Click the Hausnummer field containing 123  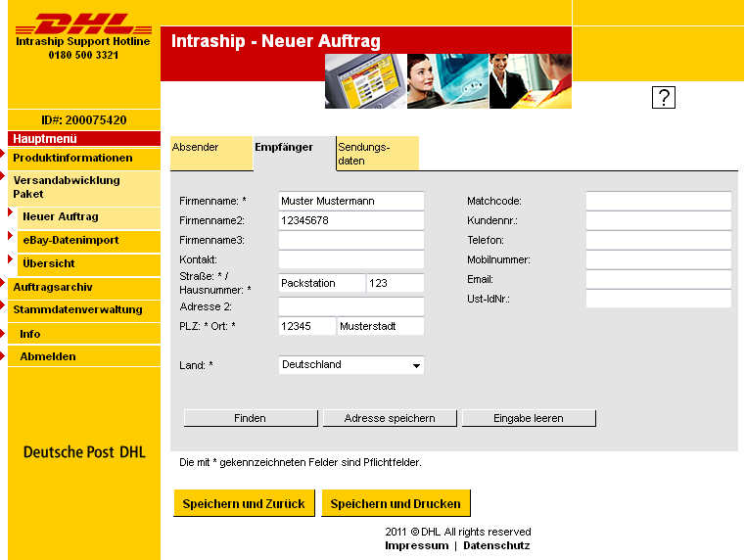[x=395, y=283]
